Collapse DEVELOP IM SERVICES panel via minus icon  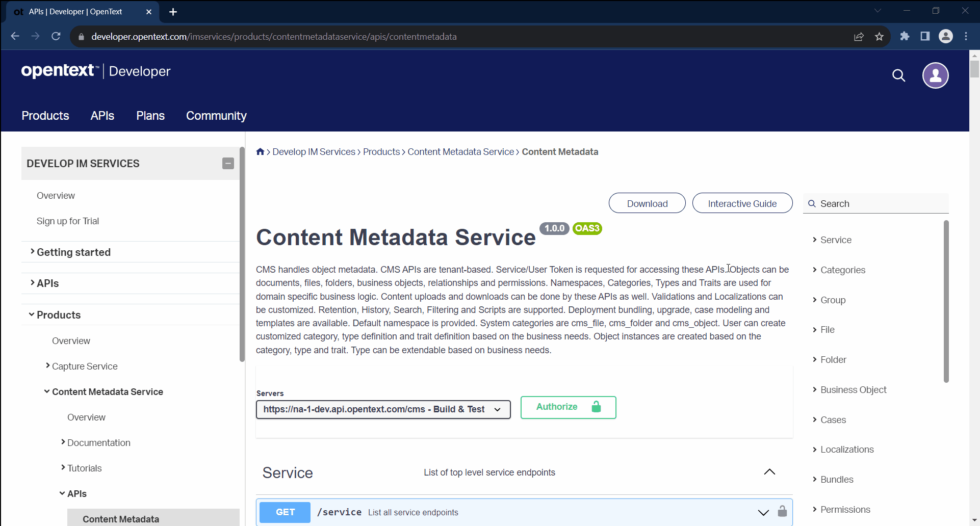[x=228, y=163]
